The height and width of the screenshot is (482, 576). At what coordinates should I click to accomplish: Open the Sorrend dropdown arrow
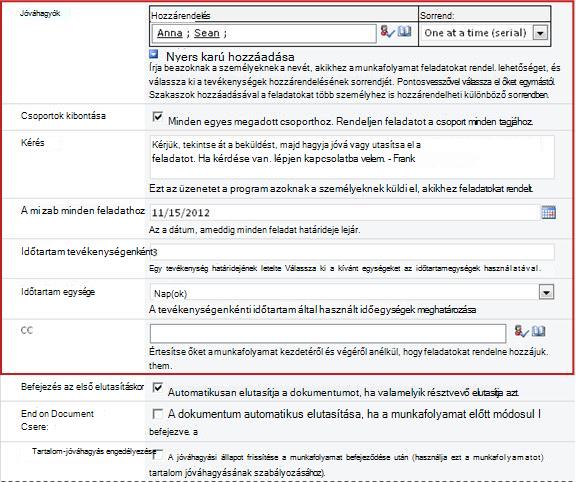pyautogui.click(x=540, y=33)
